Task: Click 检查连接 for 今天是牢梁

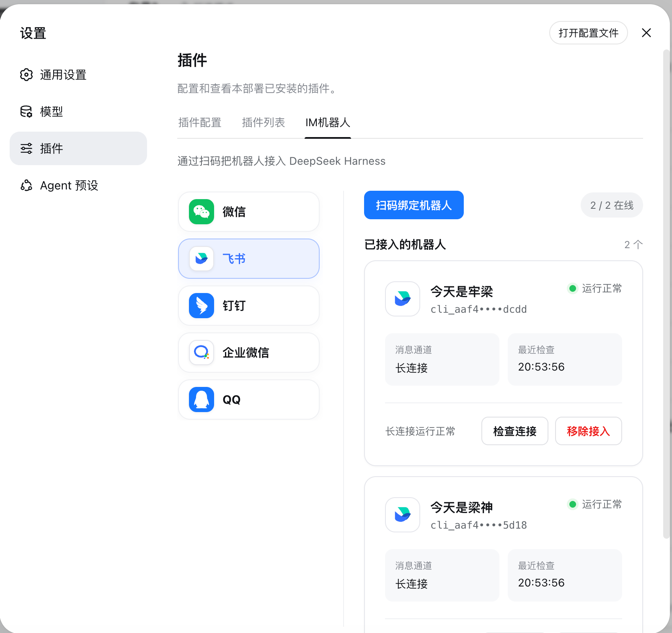Action: click(515, 431)
